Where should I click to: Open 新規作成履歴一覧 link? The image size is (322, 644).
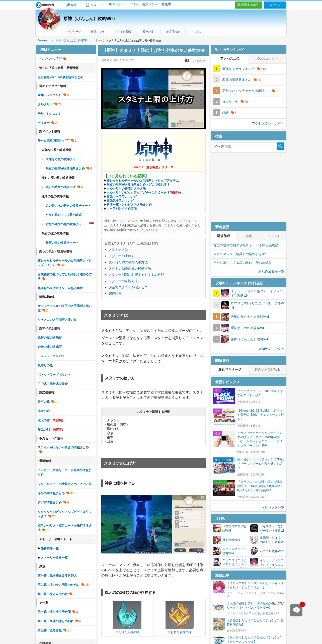[x=271, y=272]
